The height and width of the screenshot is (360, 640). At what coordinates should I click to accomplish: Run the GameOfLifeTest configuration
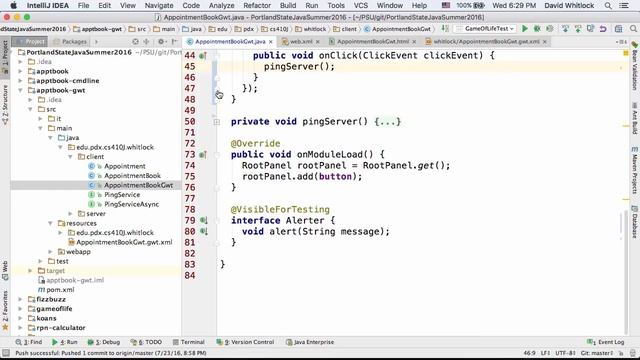(524, 29)
